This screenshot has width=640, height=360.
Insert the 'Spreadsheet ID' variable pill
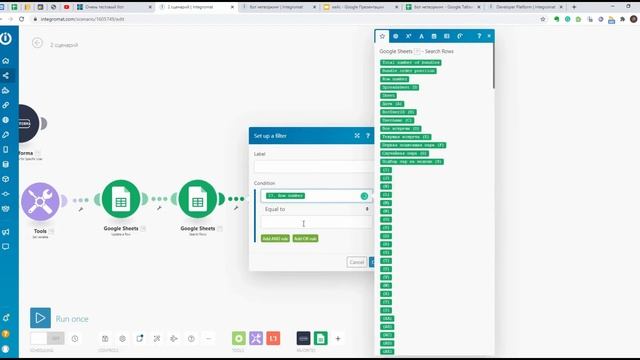pos(399,87)
